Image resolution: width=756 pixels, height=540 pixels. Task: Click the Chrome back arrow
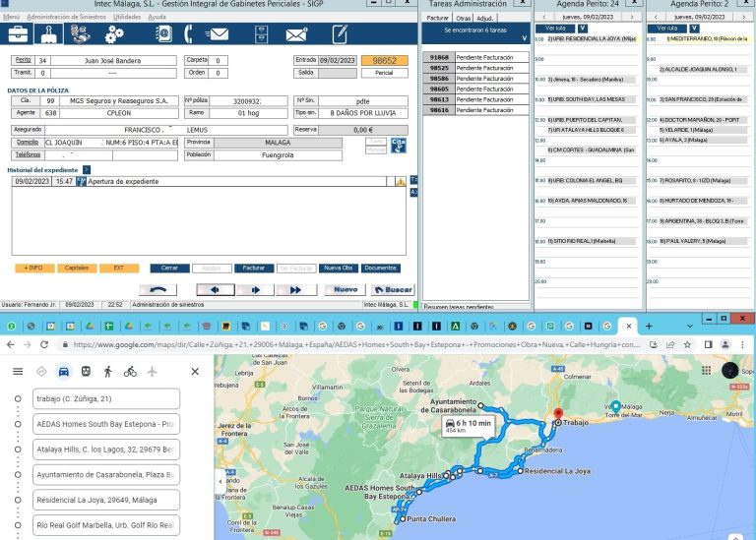pyautogui.click(x=11, y=344)
